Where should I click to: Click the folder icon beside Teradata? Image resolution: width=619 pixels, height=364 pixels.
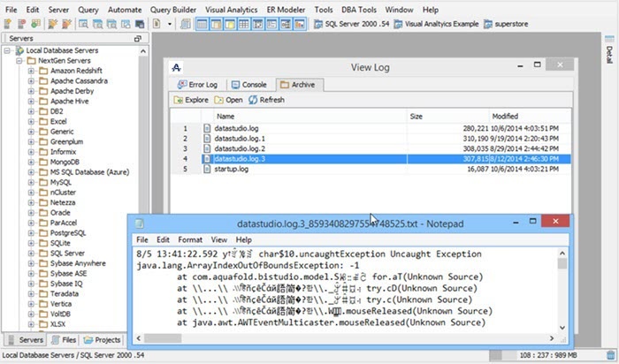[43, 294]
